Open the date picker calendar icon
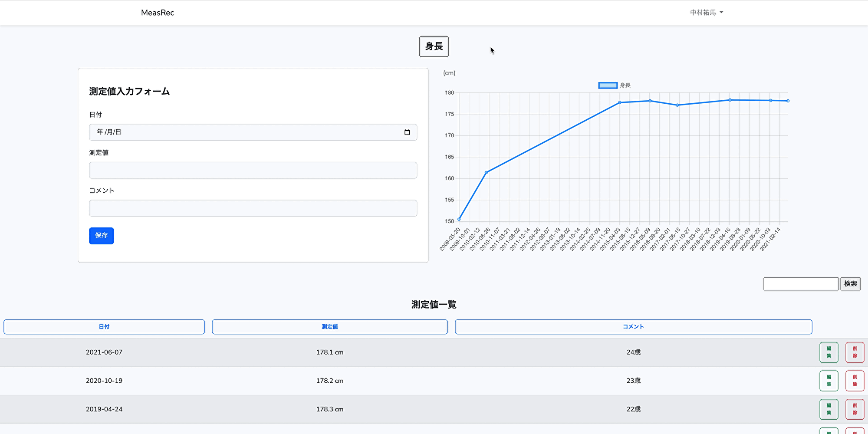The image size is (868, 434). [x=407, y=132]
